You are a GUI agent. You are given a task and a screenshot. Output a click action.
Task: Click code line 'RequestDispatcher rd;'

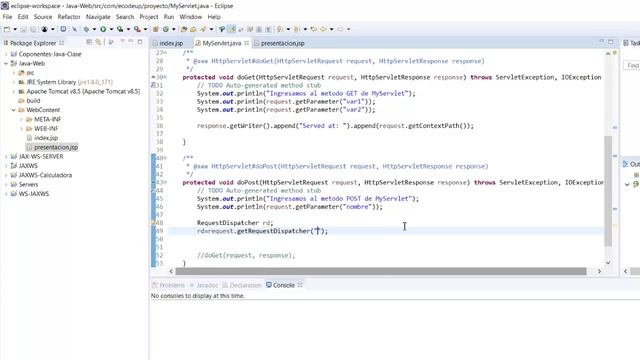click(x=235, y=223)
